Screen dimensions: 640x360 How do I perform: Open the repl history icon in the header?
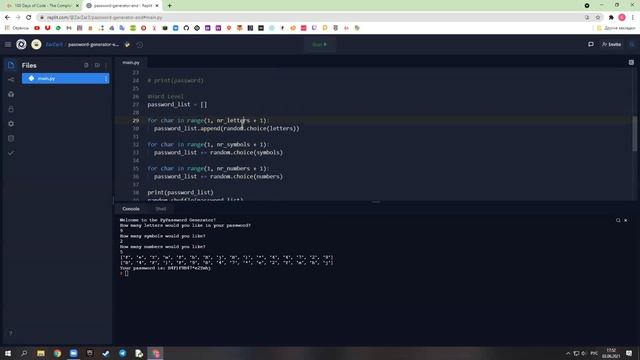[x=140, y=44]
